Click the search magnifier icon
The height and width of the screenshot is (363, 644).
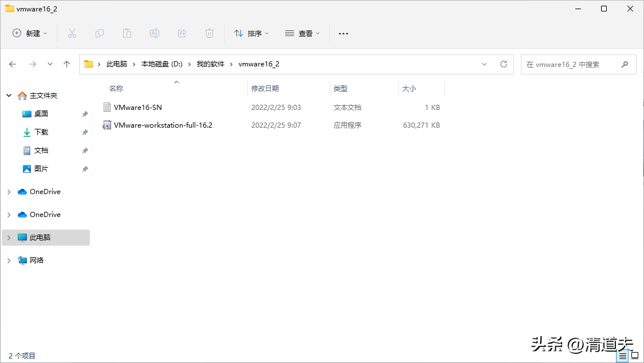coord(625,65)
